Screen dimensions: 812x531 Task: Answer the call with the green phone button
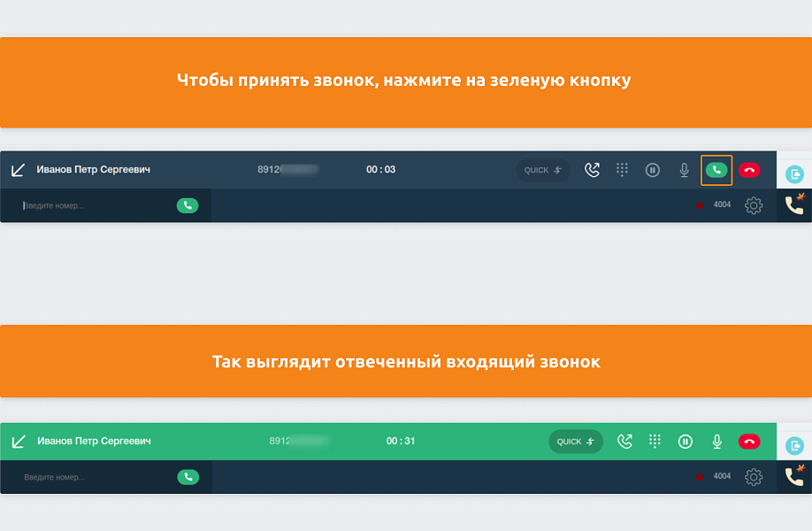pos(716,170)
